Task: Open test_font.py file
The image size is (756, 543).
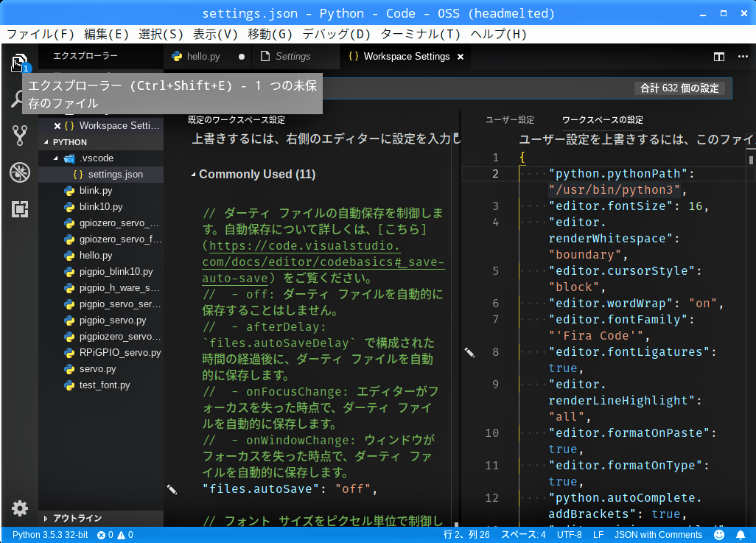Action: tap(101, 385)
